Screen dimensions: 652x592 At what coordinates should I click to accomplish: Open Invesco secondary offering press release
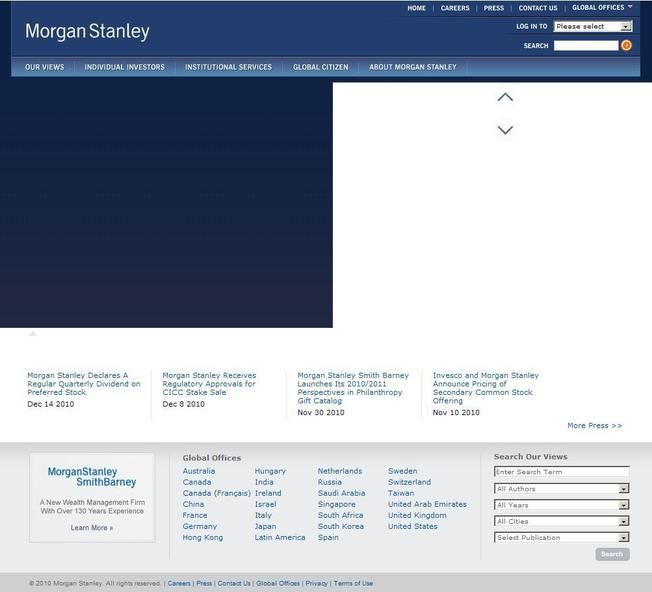point(485,388)
